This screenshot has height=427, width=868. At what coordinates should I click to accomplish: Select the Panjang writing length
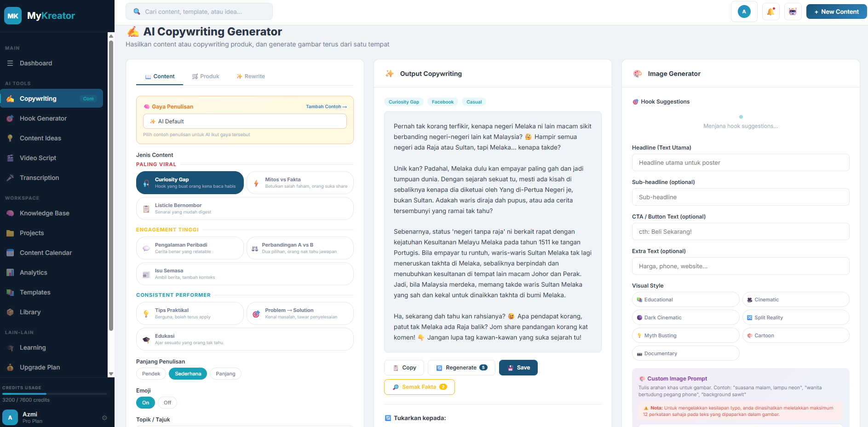225,374
